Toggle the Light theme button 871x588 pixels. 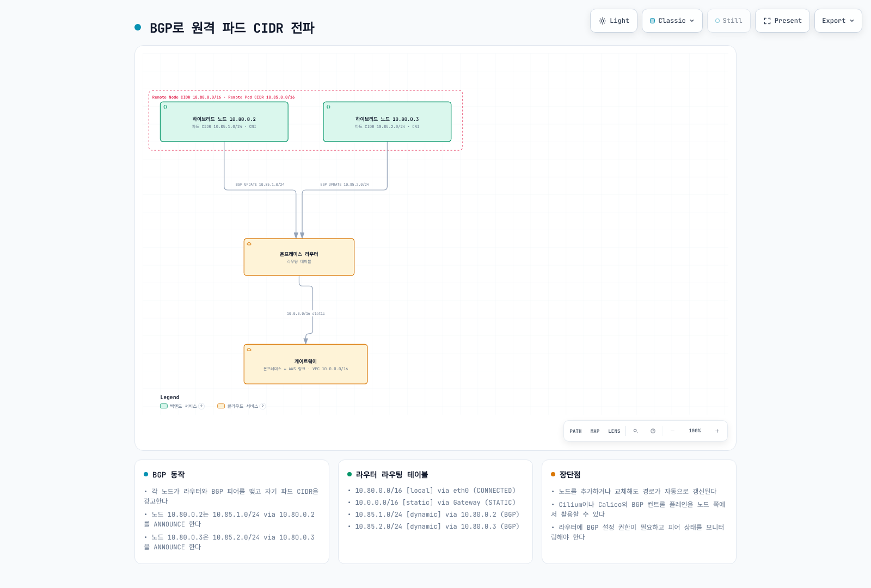pyautogui.click(x=614, y=21)
